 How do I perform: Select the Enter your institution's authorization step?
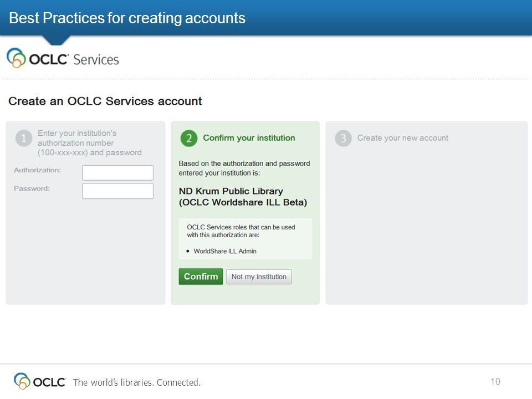[90, 143]
